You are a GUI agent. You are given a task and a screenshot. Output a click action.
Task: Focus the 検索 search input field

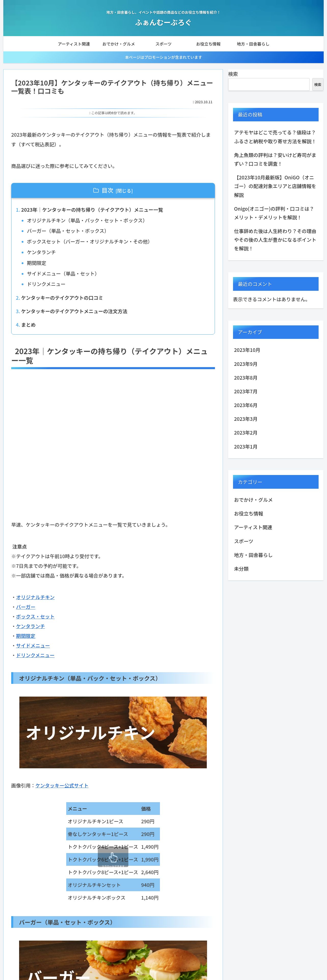click(269, 84)
